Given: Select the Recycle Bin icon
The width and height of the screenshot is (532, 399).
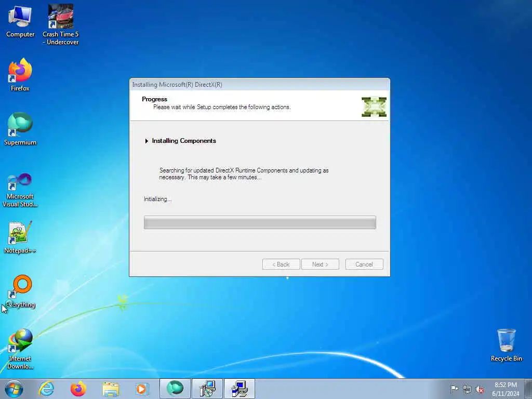Looking at the screenshot, I should pyautogui.click(x=506, y=345).
